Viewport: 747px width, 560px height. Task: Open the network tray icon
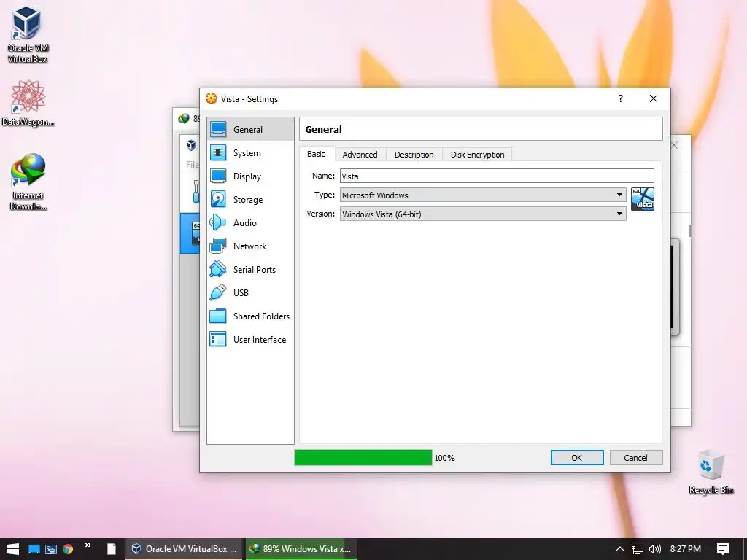click(x=638, y=549)
